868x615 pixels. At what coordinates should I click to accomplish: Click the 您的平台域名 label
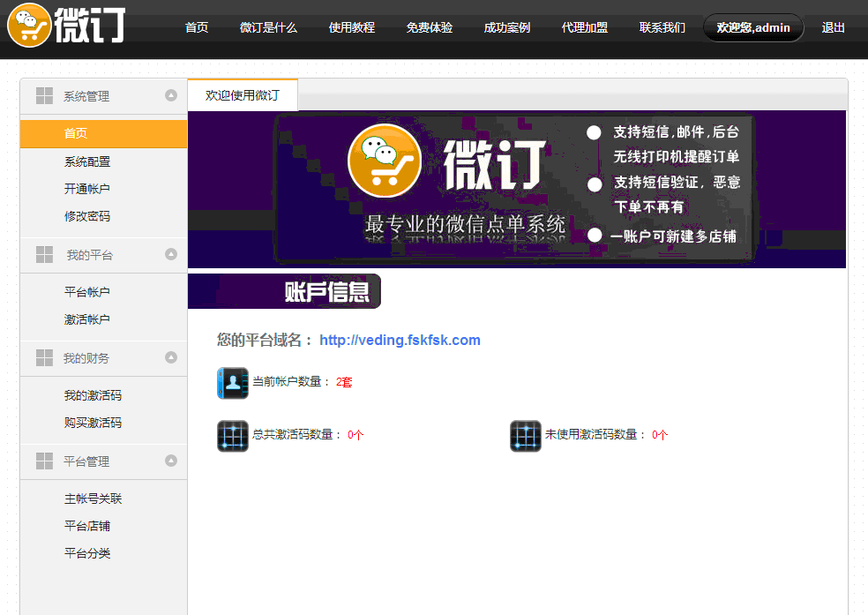coord(264,340)
